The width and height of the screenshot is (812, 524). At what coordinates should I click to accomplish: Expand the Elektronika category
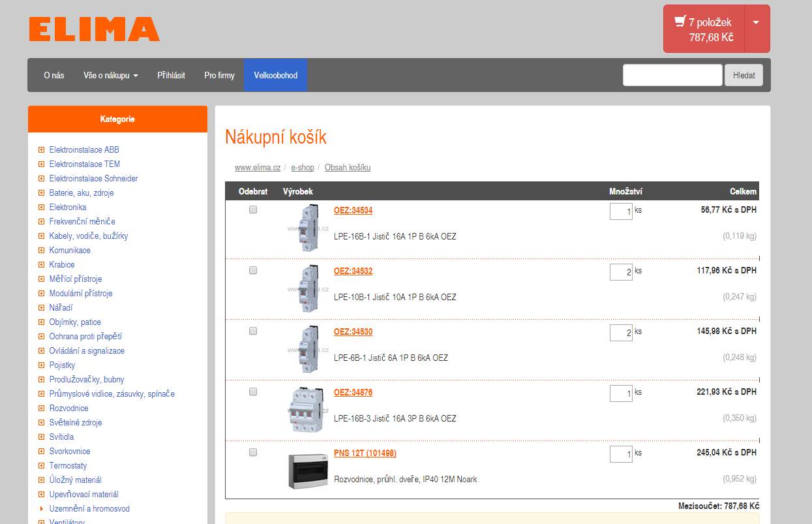pyautogui.click(x=42, y=207)
